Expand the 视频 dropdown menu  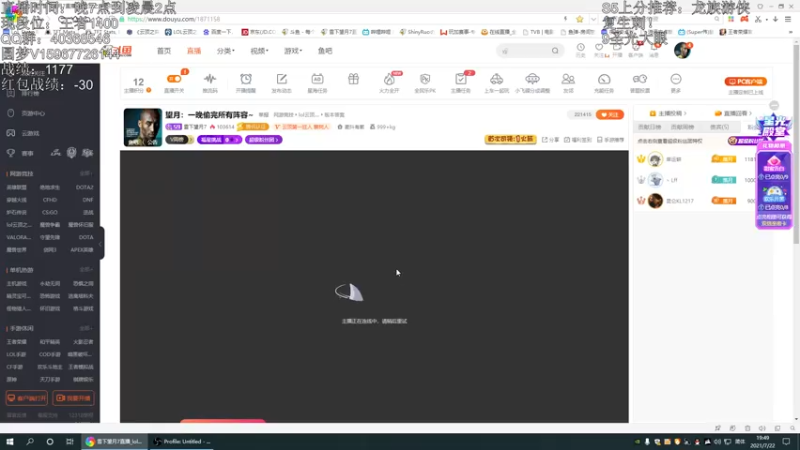(259, 51)
